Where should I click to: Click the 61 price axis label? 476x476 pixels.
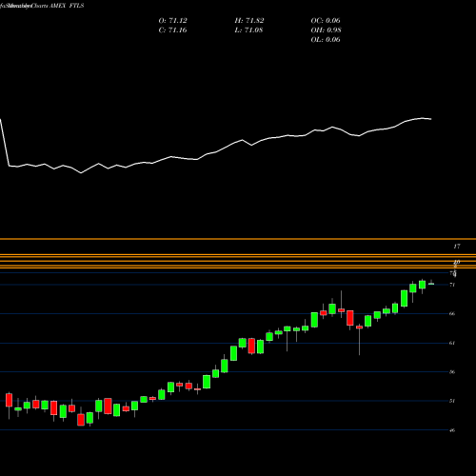tap(452, 343)
